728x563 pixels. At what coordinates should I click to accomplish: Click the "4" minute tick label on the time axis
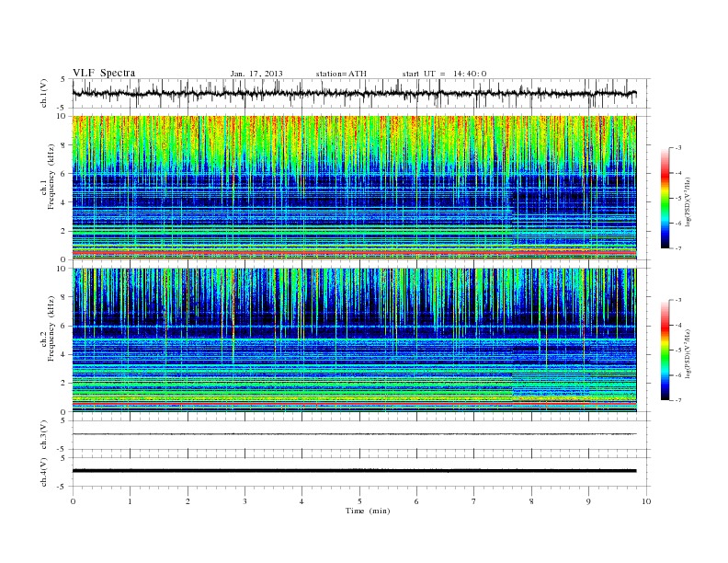(301, 501)
